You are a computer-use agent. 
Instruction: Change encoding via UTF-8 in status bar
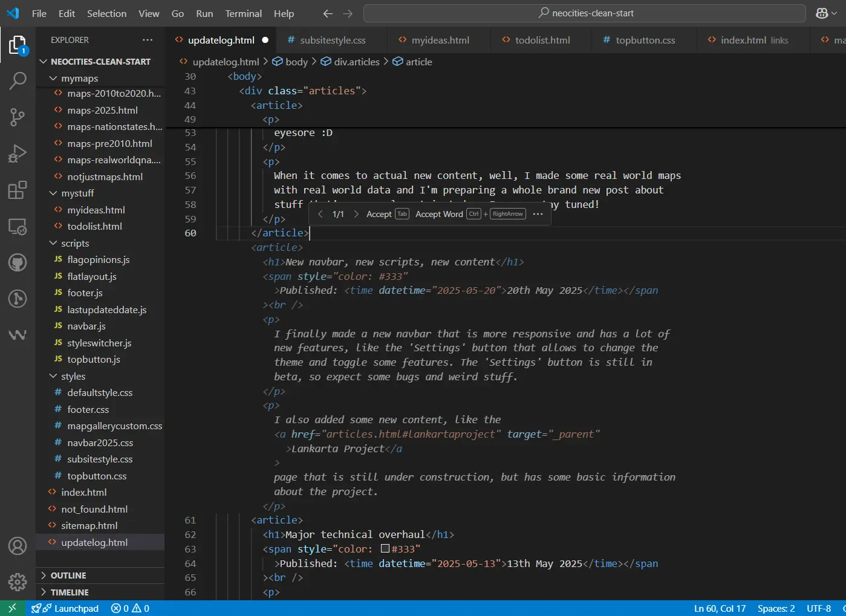(819, 608)
